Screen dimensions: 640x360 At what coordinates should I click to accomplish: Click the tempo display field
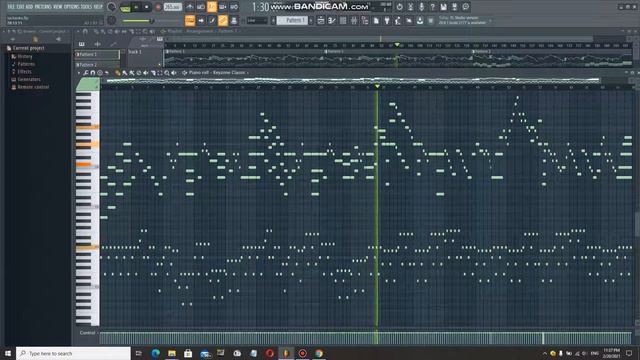tap(173, 7)
